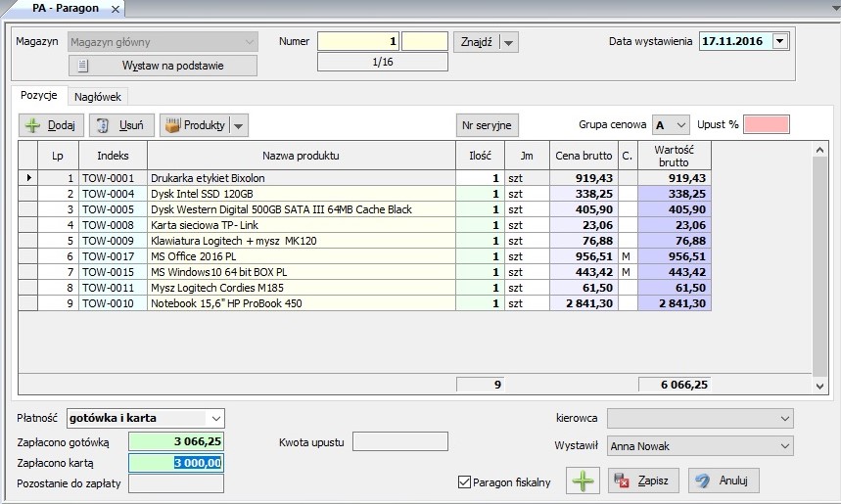Click the document icon on Wystaw na podstawie
The width and height of the screenshot is (841, 504).
[82, 66]
